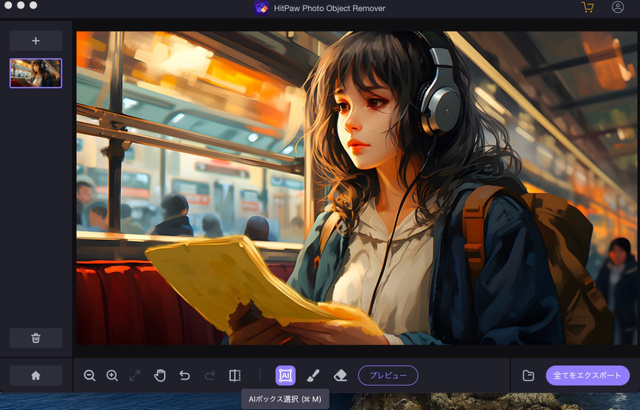Viewport: 640px width, 410px height.
Task: Open the output folder icon
Action: (x=529, y=375)
